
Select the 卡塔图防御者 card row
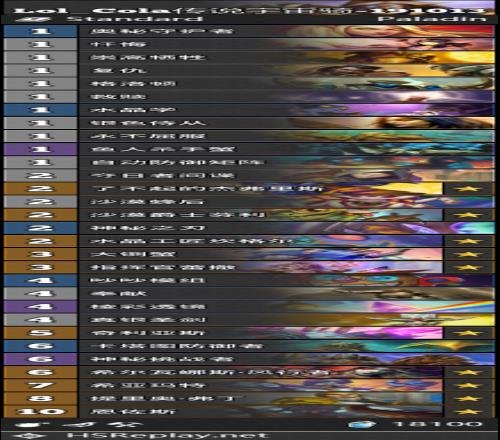coord(249,346)
